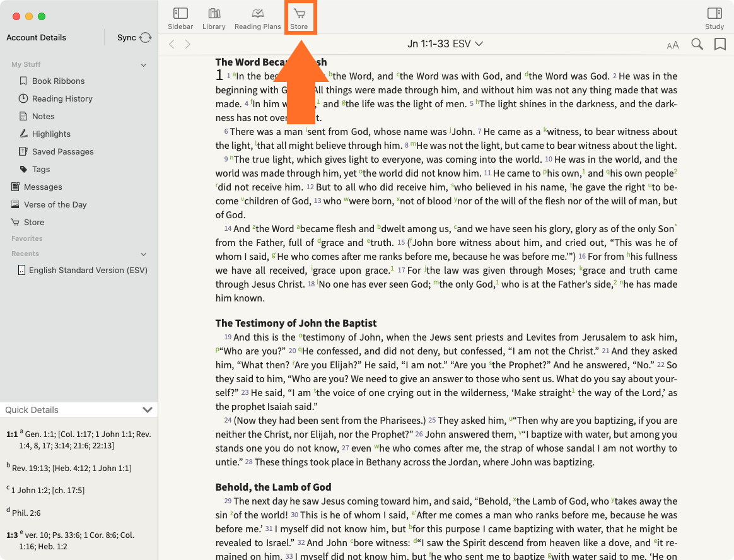Open the search magnifier
Screen dimensions: 734x560
click(x=697, y=44)
